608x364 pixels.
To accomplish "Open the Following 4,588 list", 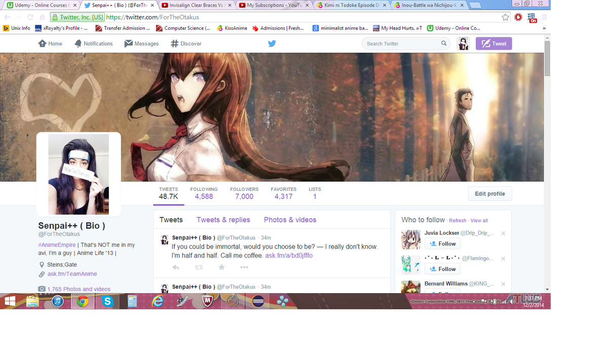I will click(204, 193).
